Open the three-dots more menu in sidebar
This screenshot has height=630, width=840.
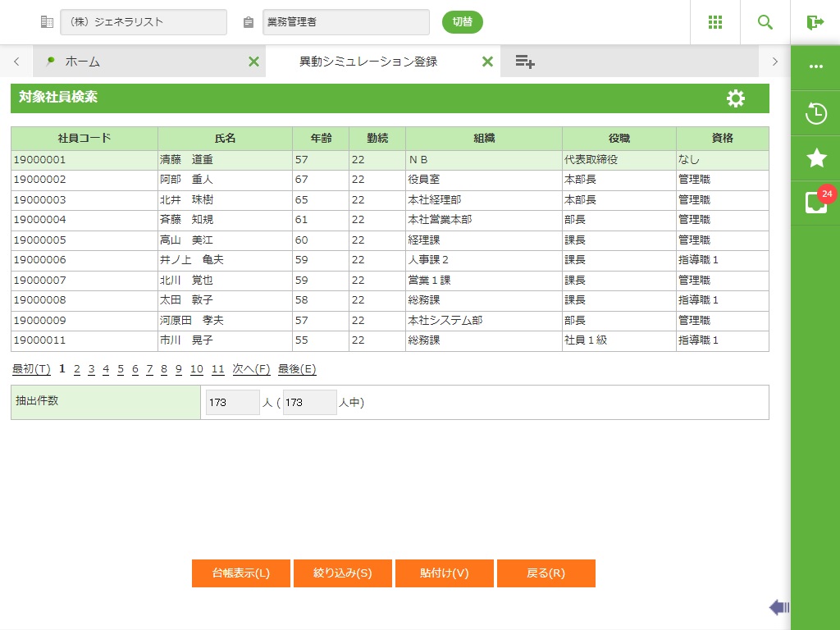click(816, 66)
